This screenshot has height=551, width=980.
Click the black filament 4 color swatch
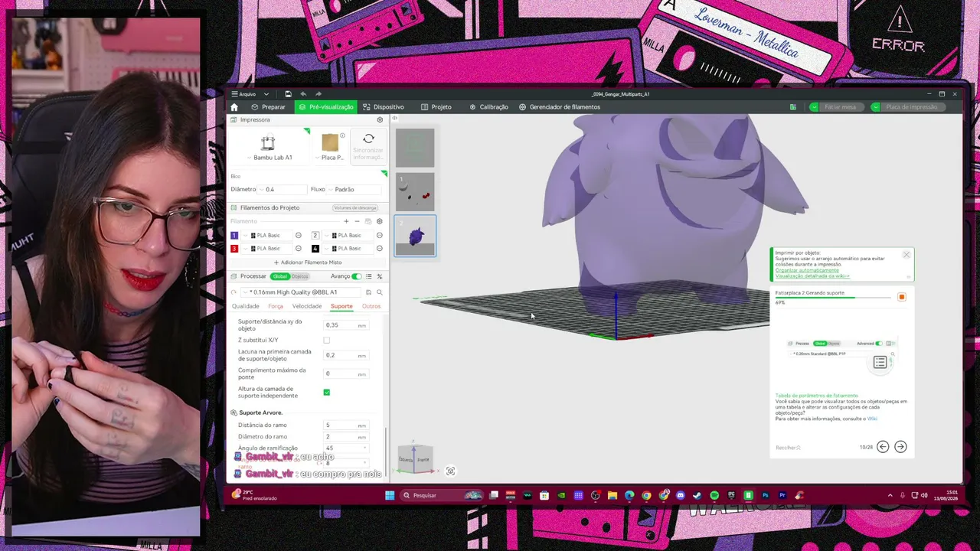315,249
